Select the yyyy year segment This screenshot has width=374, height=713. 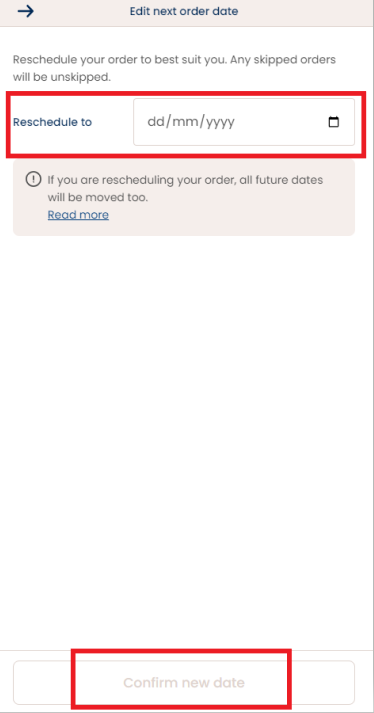[x=221, y=122]
